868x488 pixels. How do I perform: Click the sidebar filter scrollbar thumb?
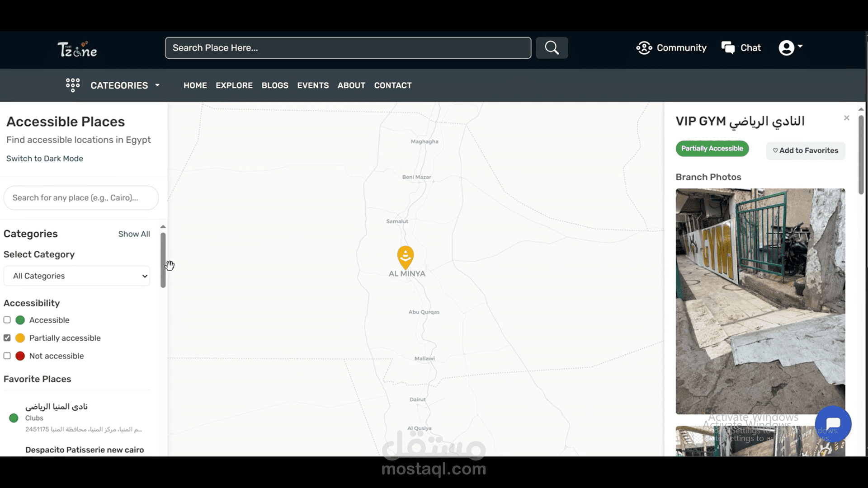[163, 260]
